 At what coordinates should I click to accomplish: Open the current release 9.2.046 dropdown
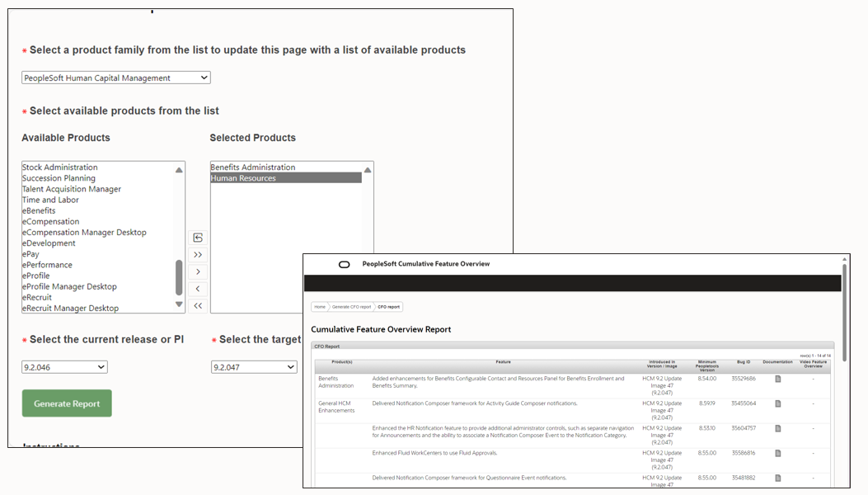pos(64,367)
